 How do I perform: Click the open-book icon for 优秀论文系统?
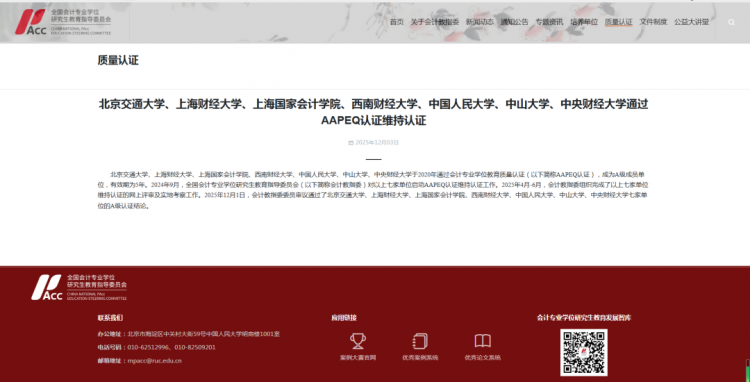pyautogui.click(x=483, y=341)
